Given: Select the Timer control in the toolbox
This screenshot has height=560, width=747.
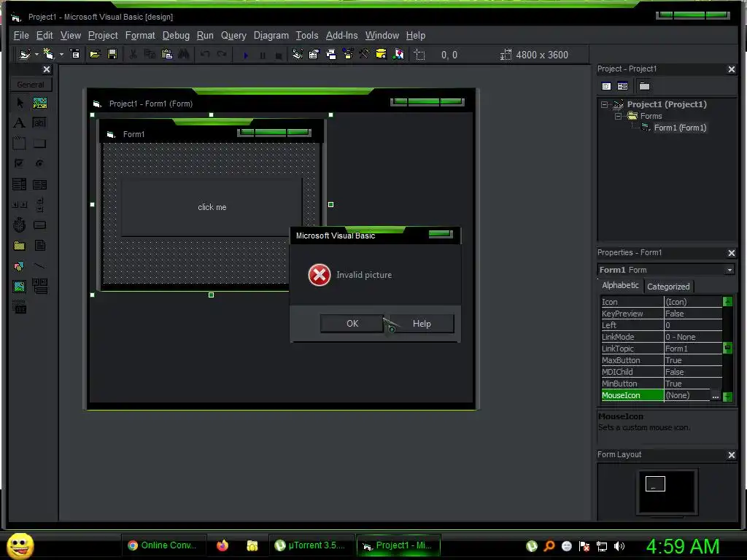Looking at the screenshot, I should 20,225.
